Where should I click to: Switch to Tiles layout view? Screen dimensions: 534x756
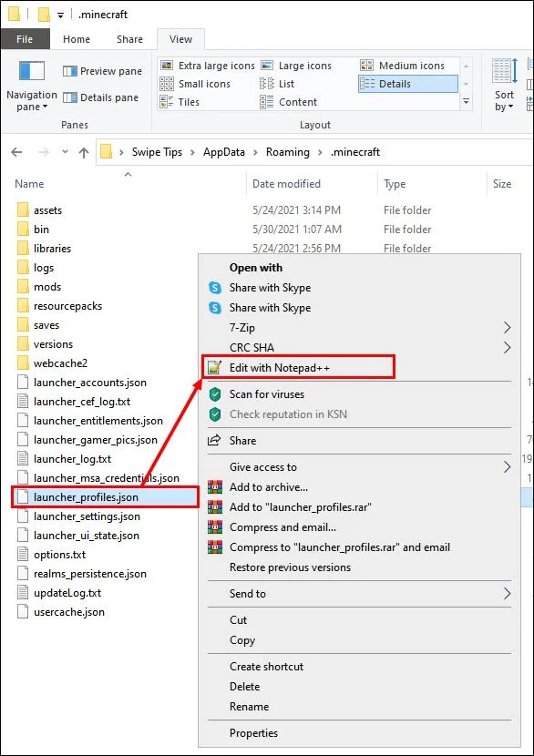pyautogui.click(x=180, y=102)
